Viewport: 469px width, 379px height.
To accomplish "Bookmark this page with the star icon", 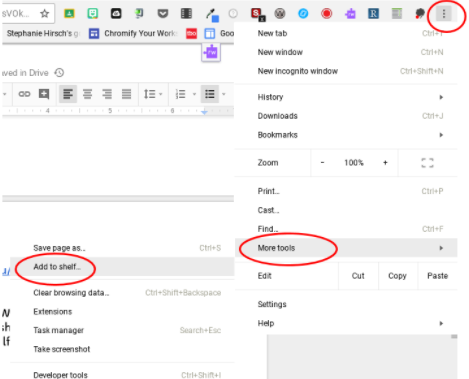I will tap(44, 14).
